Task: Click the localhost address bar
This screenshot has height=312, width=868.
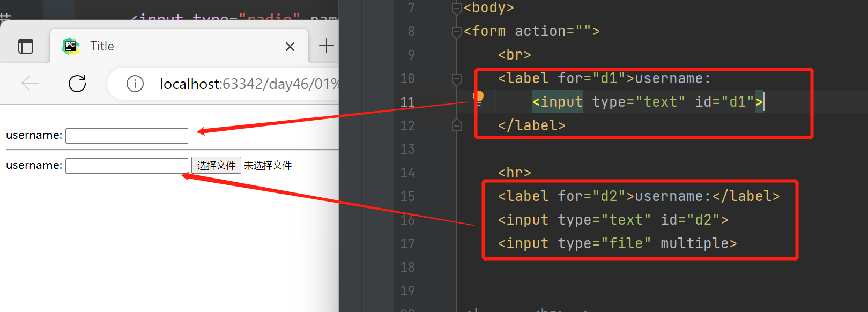Action: coord(225,84)
